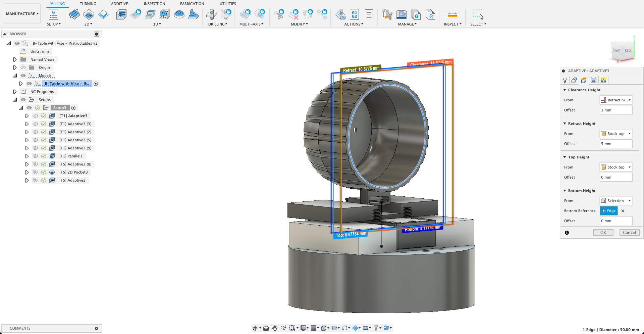Click the Edge bottom reference button
The height and width of the screenshot is (334, 644).
[608, 211]
